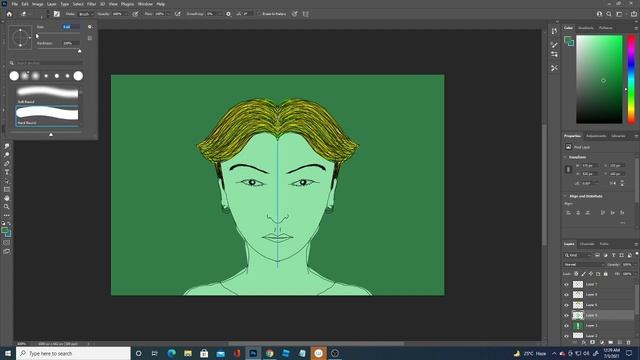640x360 pixels.
Task: Switch to the Channels tab
Action: [x=587, y=244]
